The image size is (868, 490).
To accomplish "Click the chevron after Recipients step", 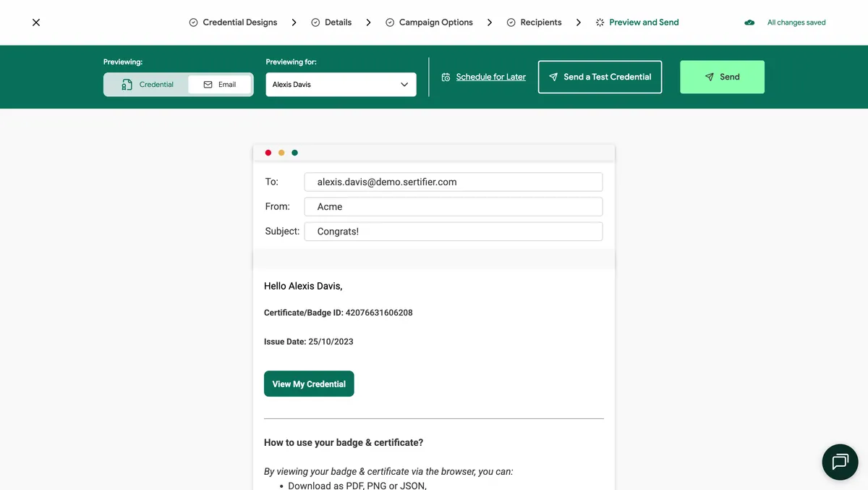I will click(x=578, y=22).
